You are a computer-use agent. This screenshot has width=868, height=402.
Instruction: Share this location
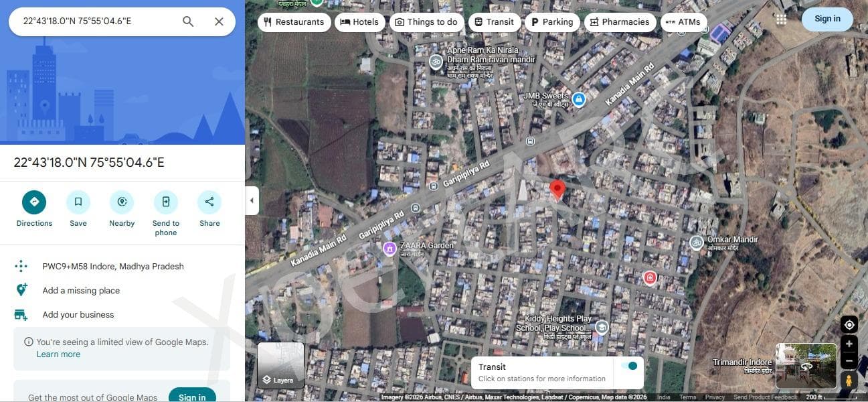coord(209,209)
